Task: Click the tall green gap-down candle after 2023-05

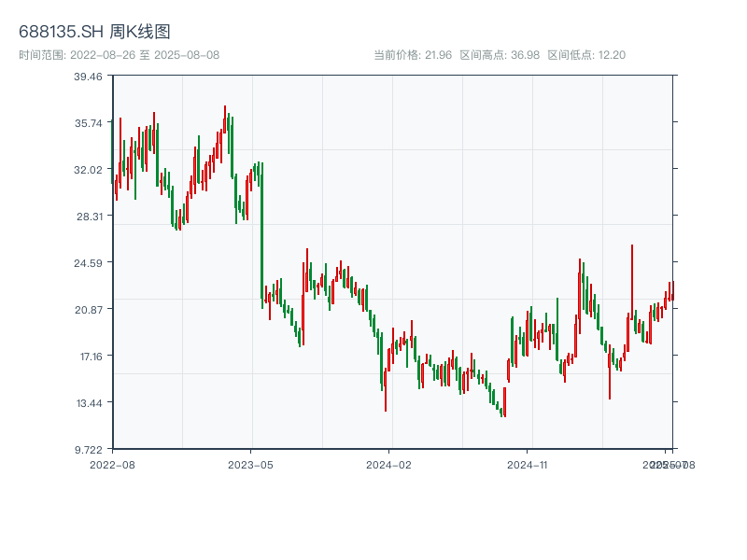Action: tap(262, 233)
